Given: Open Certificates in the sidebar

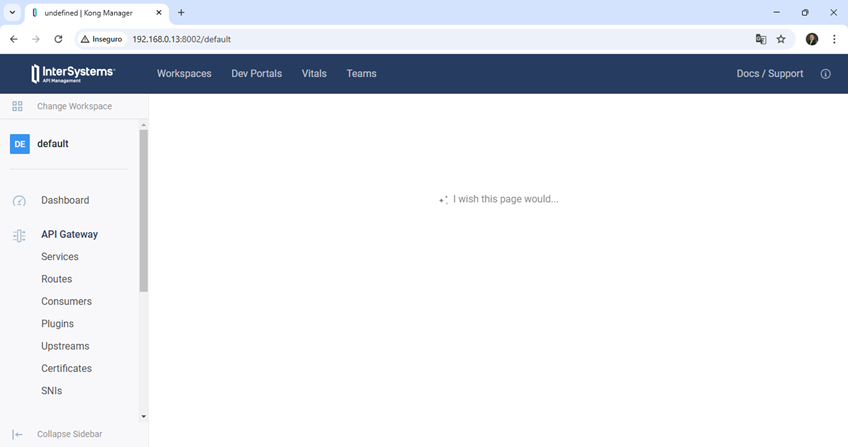Looking at the screenshot, I should pos(67,369).
